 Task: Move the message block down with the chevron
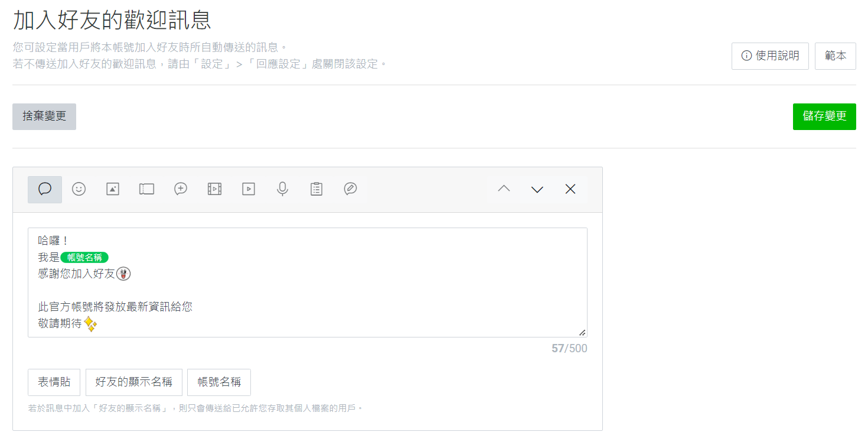pos(536,189)
